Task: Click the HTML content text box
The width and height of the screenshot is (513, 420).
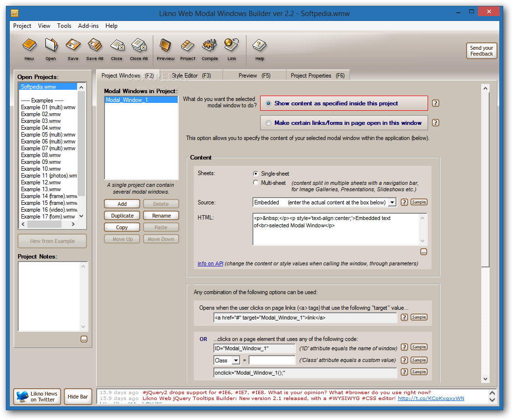Action: pos(337,229)
